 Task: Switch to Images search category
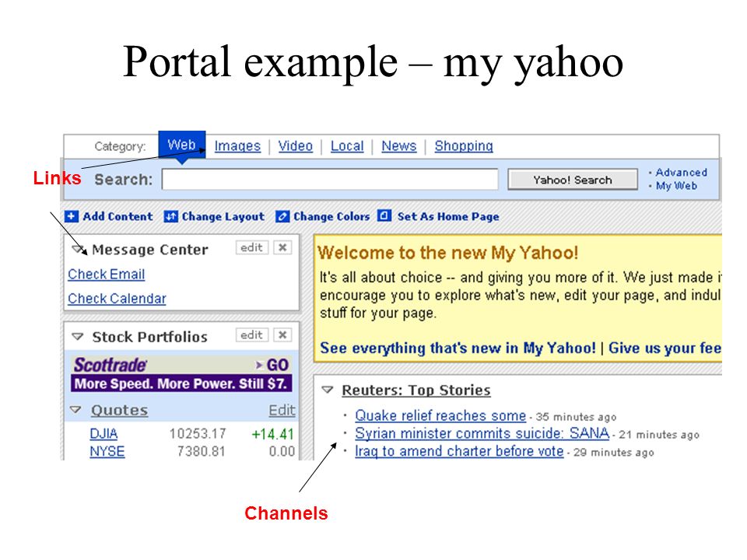(237, 145)
